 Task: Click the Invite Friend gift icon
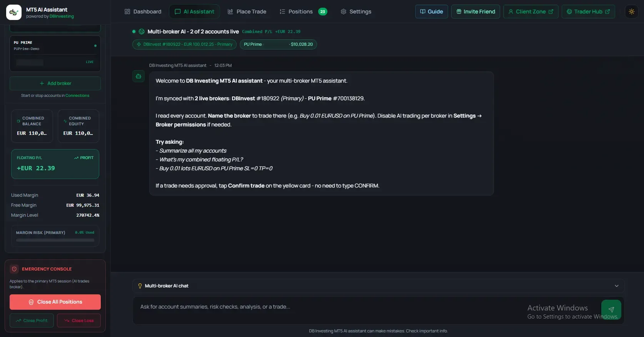[459, 12]
